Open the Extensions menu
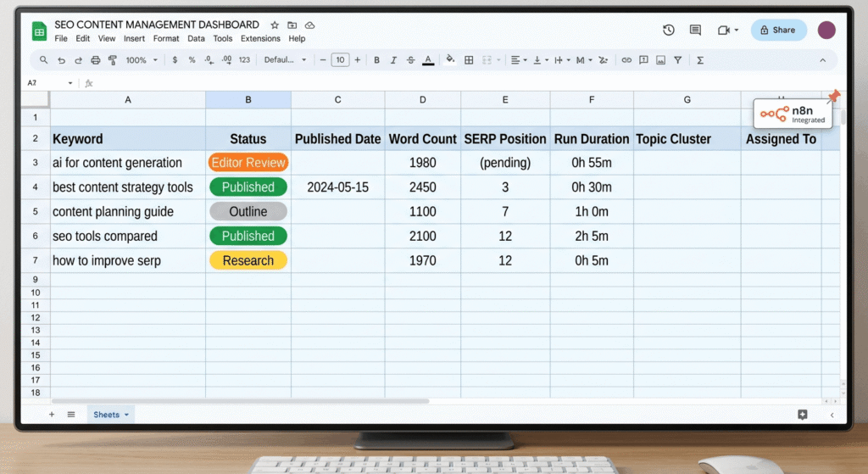The width and height of the screenshot is (868, 474). point(260,39)
